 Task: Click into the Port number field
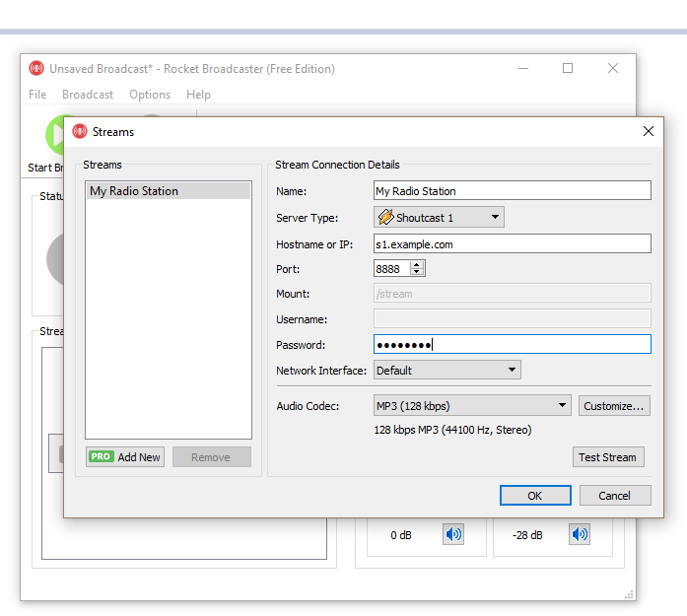pos(392,268)
